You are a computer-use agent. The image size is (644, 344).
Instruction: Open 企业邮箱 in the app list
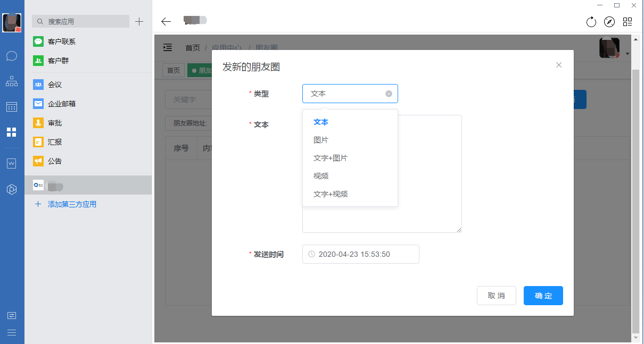coord(62,104)
